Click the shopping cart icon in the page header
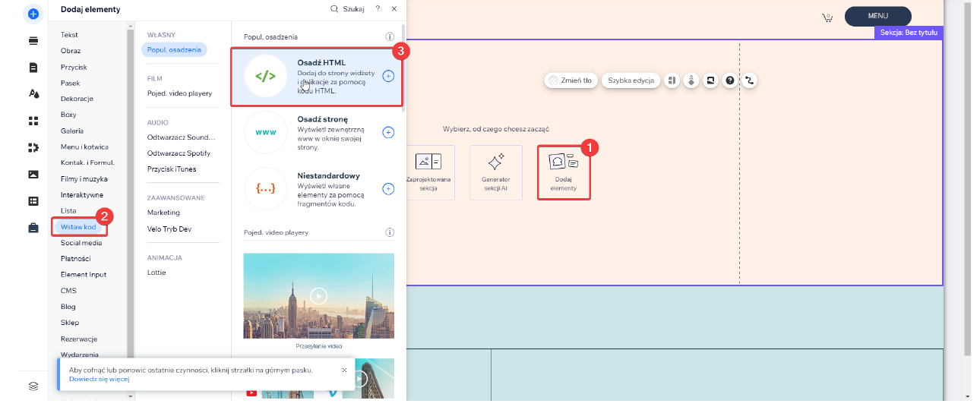 [x=827, y=17]
